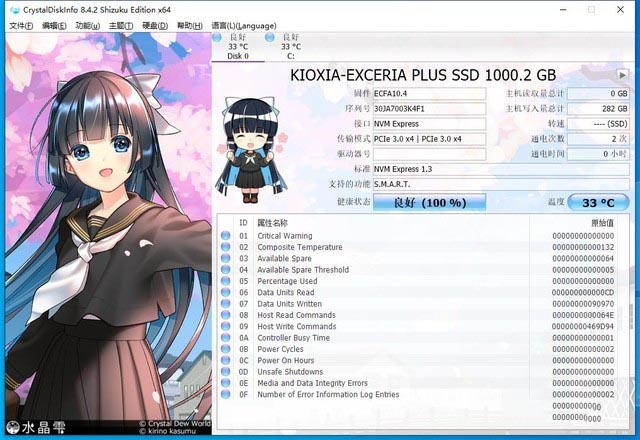This screenshot has height=440, width=640.
Task: Click the status icon for Host Read Commands
Action: point(225,315)
